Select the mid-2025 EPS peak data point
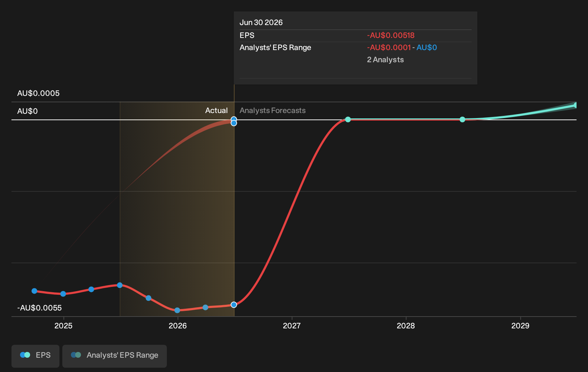 pyautogui.click(x=120, y=285)
